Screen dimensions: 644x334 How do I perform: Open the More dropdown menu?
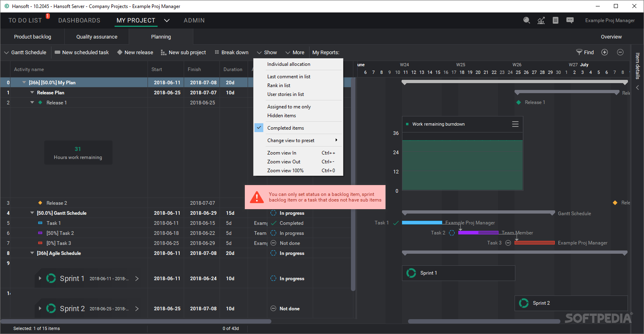[295, 53]
